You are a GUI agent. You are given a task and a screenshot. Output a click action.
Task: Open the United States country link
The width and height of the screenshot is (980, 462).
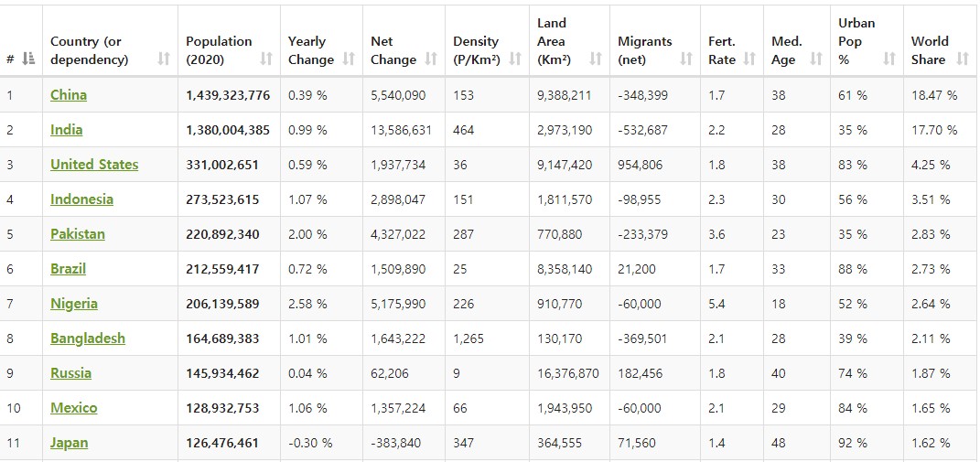click(94, 165)
